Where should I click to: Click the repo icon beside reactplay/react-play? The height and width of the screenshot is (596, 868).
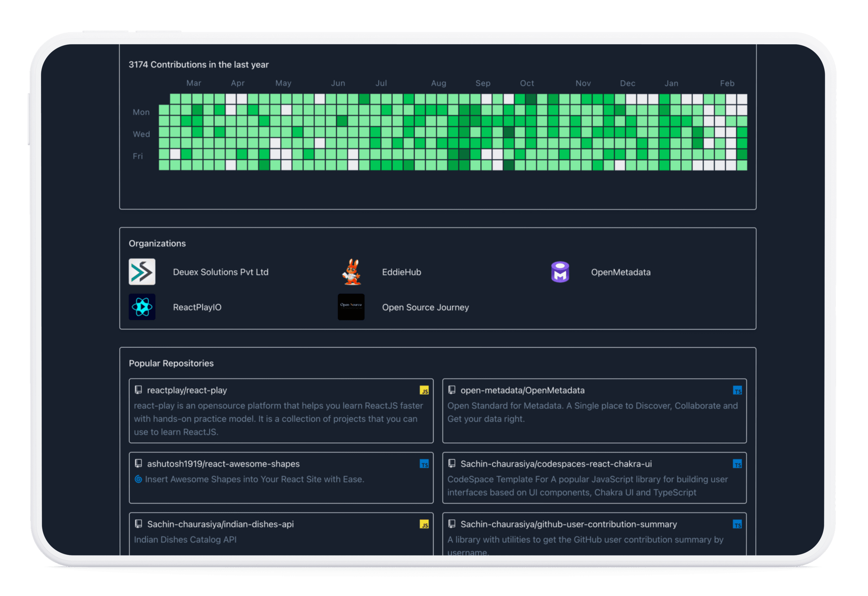pyautogui.click(x=138, y=390)
